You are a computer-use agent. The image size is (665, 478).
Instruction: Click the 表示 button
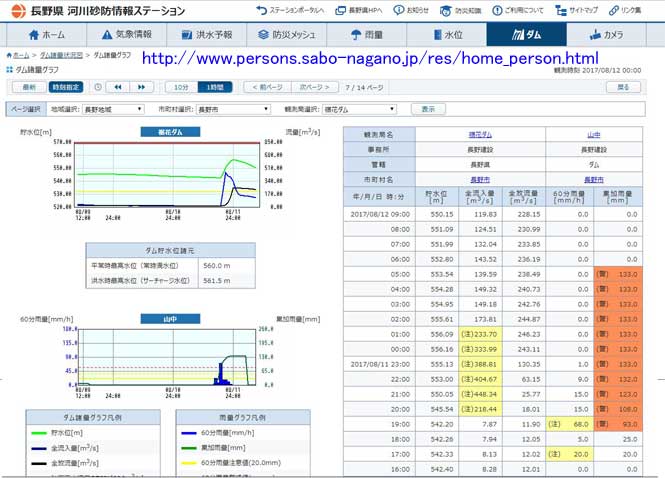tap(428, 108)
